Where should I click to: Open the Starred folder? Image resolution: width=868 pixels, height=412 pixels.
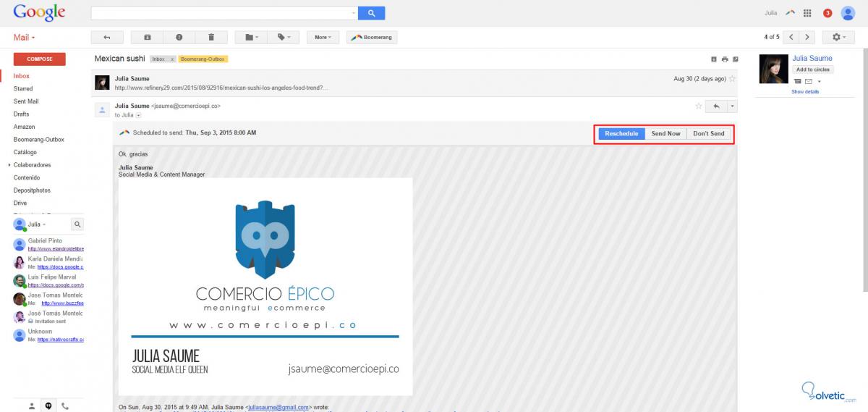(x=23, y=88)
